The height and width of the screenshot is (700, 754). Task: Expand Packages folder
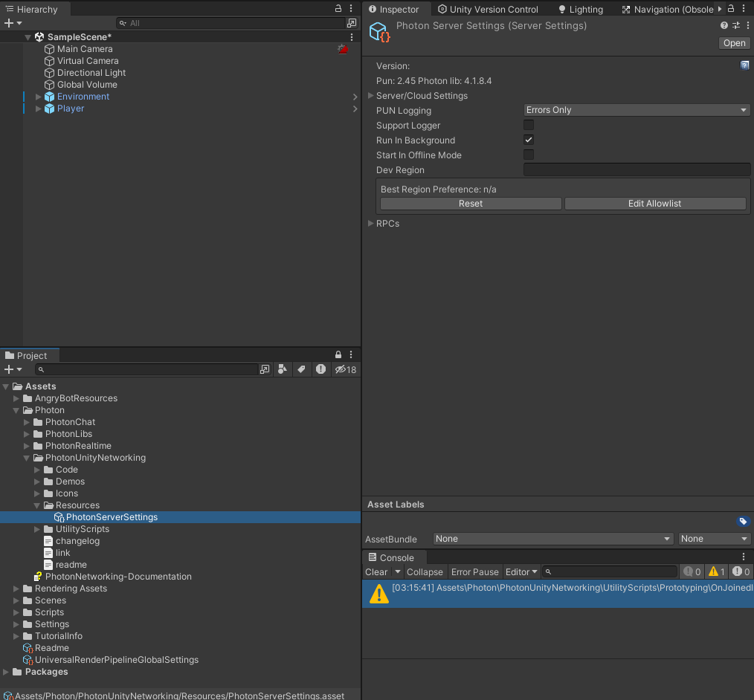[x=6, y=672]
